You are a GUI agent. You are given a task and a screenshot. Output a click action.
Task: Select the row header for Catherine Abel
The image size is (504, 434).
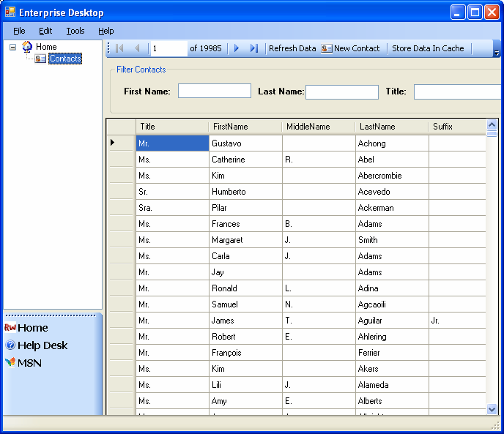pos(121,160)
